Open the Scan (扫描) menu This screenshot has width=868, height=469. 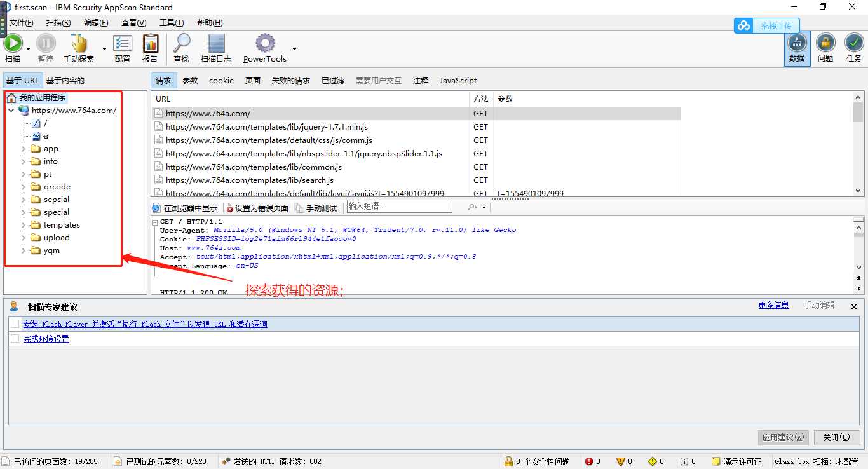pyautogui.click(x=58, y=23)
